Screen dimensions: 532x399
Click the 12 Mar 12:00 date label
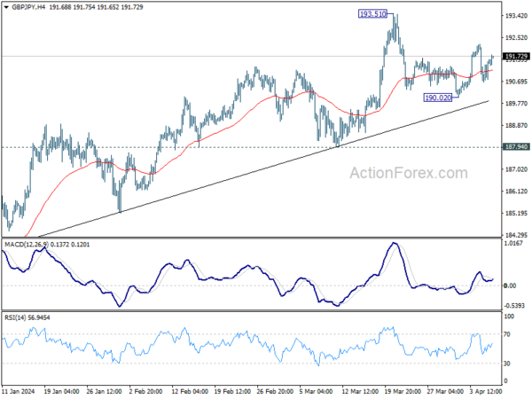pyautogui.click(x=360, y=392)
